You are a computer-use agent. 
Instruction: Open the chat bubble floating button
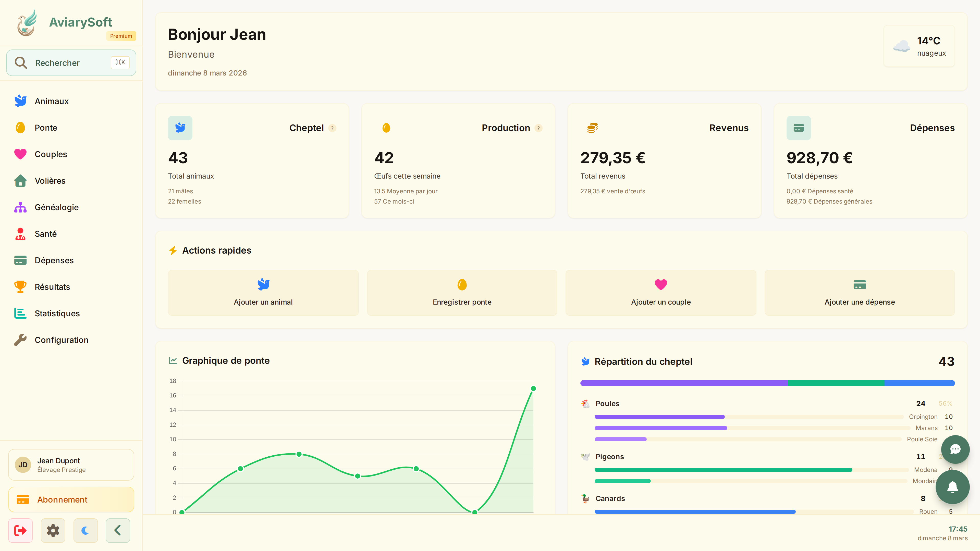pyautogui.click(x=956, y=449)
